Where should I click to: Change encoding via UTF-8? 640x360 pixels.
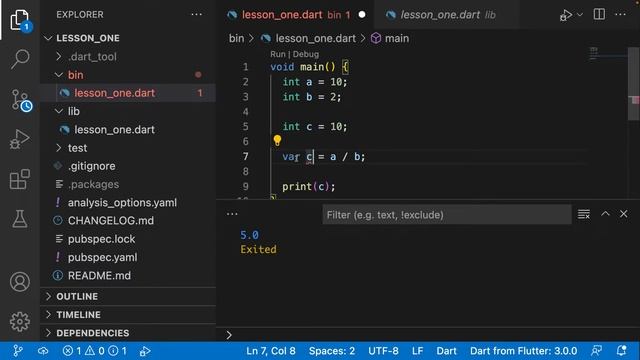(383, 351)
